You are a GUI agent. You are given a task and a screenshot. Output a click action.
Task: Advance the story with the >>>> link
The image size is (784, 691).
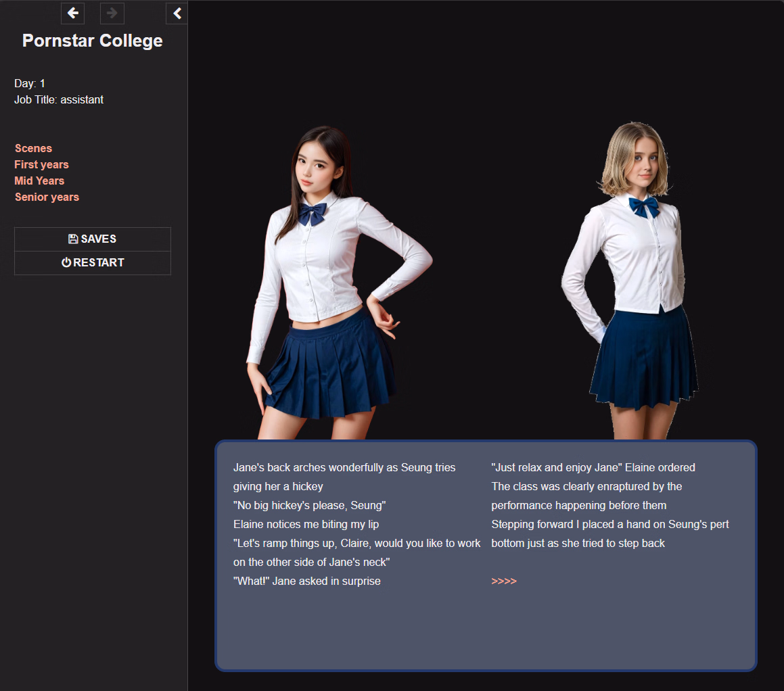click(x=503, y=581)
